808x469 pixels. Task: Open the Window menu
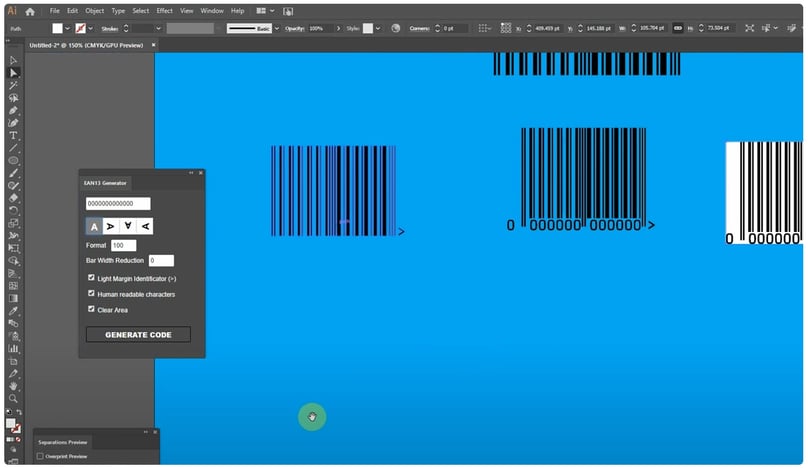(x=211, y=10)
